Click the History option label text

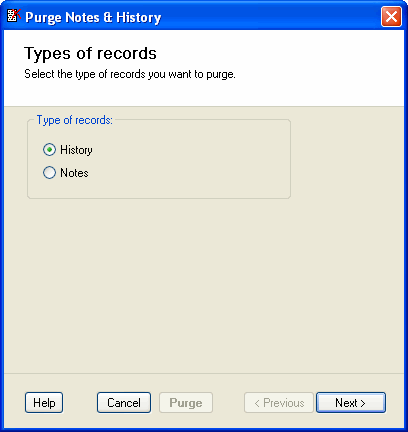(76, 150)
